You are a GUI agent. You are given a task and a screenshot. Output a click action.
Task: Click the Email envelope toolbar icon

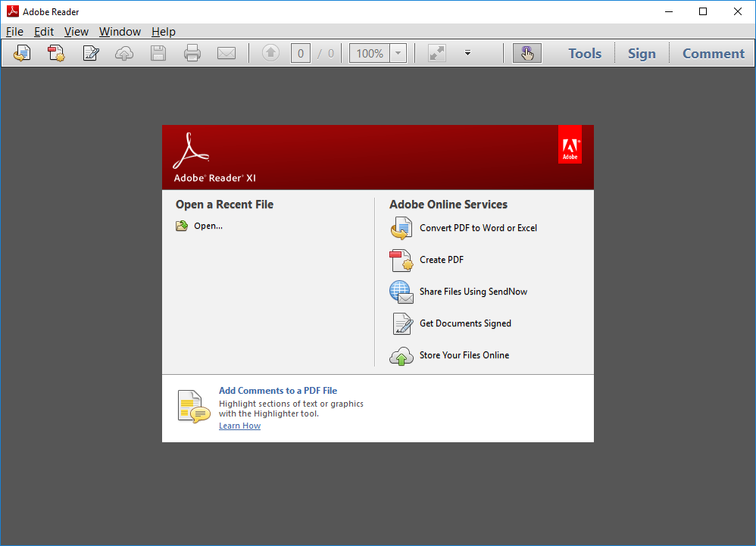(x=226, y=53)
